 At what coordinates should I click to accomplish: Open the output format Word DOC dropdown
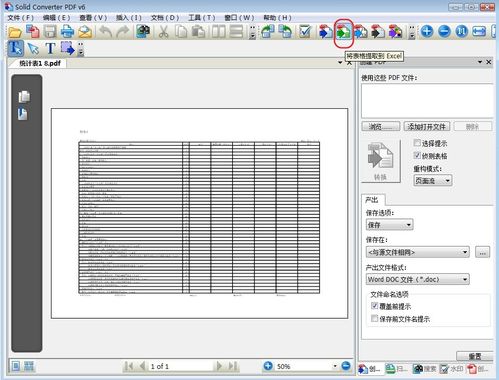click(418, 279)
